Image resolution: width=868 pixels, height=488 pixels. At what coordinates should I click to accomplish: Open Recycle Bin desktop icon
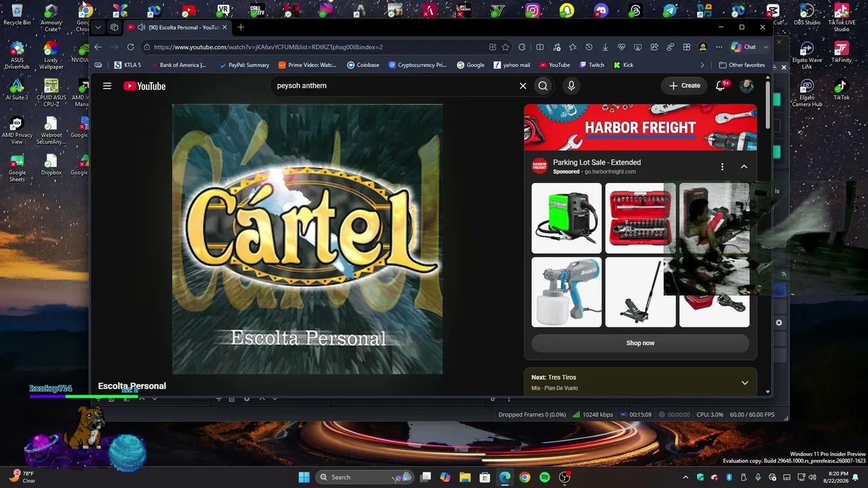click(17, 14)
